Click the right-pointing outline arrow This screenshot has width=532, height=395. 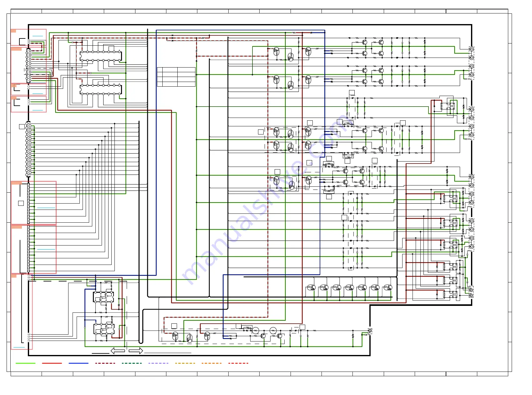(136, 351)
